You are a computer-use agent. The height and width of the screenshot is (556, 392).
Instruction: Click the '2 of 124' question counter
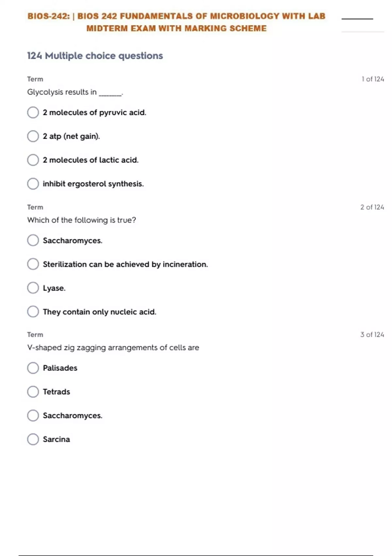tap(372, 207)
